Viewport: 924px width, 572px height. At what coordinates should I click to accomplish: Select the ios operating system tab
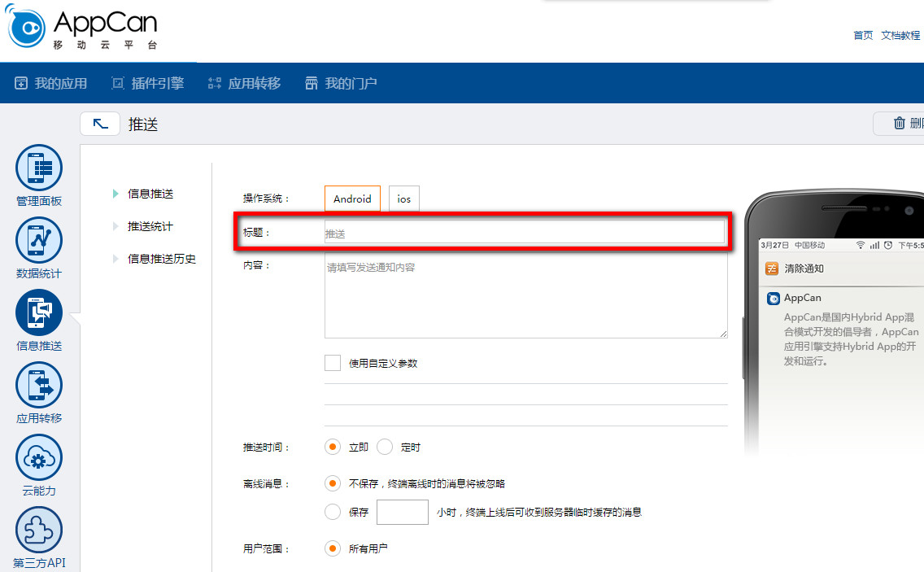point(403,199)
